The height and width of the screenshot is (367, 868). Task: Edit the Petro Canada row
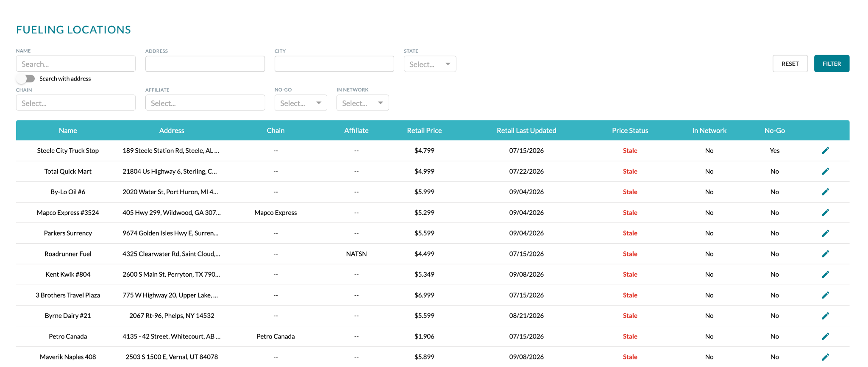click(825, 336)
